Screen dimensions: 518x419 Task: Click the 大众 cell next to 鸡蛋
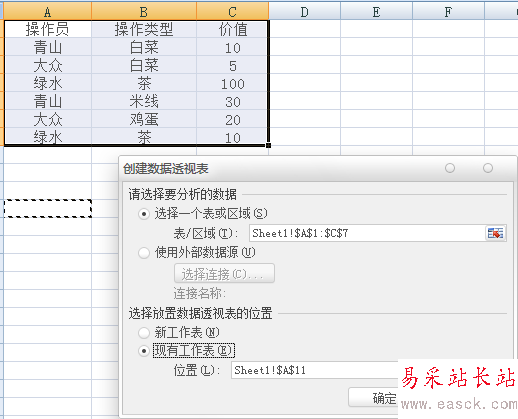tap(47, 119)
